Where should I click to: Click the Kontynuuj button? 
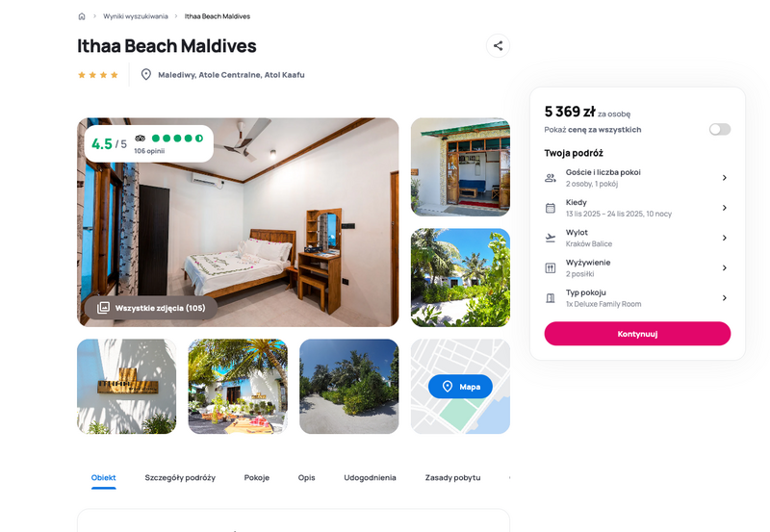point(637,334)
